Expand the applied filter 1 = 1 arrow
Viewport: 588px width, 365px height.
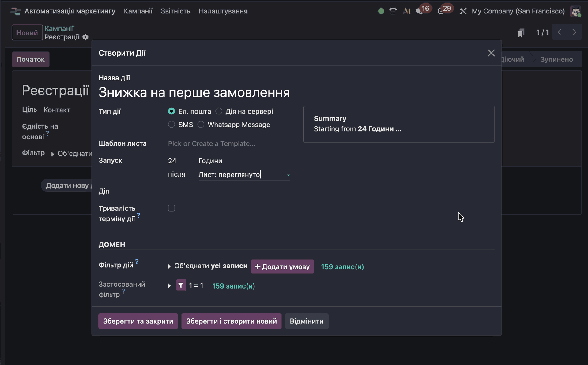(169, 286)
